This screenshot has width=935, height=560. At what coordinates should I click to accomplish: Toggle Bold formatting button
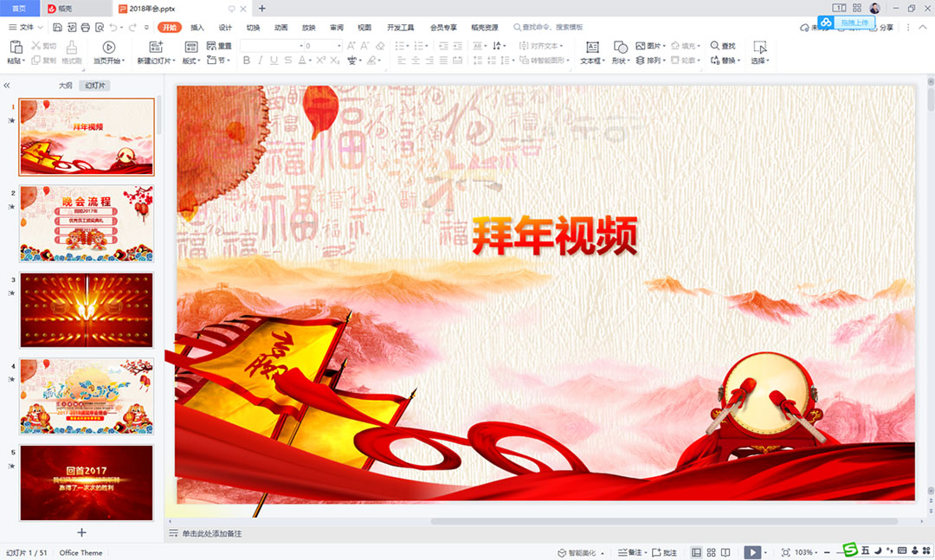point(247,61)
